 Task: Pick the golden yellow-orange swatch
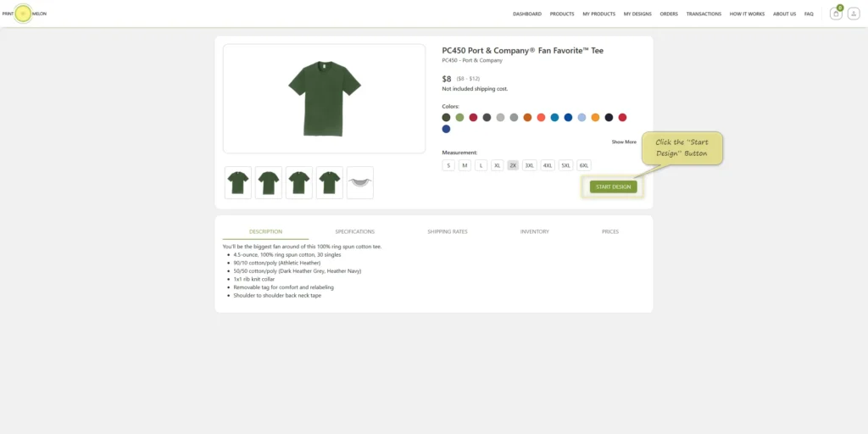coord(595,117)
